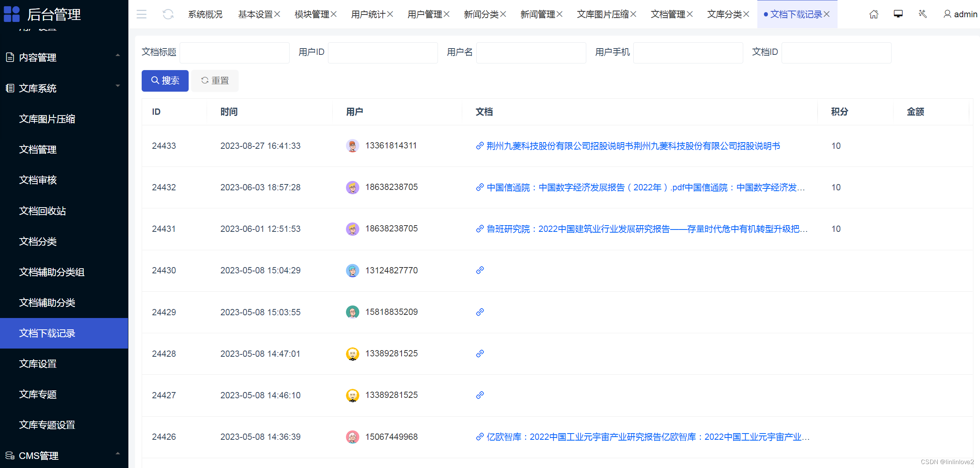
Task: Click the avatar for user 15067449968
Action: coord(352,437)
